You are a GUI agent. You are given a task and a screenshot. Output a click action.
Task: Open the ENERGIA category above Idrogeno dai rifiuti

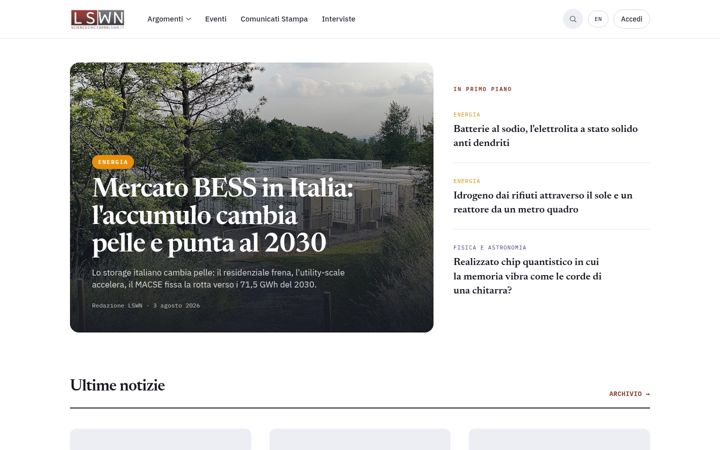tap(467, 181)
